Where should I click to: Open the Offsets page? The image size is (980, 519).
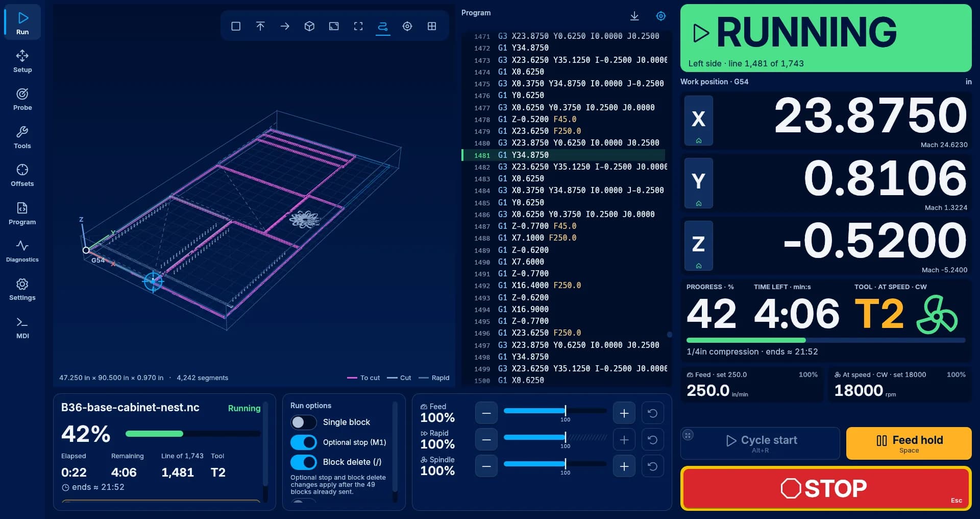[x=22, y=175]
